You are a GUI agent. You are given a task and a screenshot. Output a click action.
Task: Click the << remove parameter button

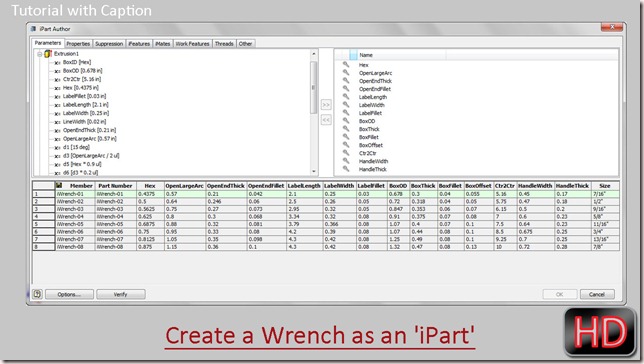(326, 120)
